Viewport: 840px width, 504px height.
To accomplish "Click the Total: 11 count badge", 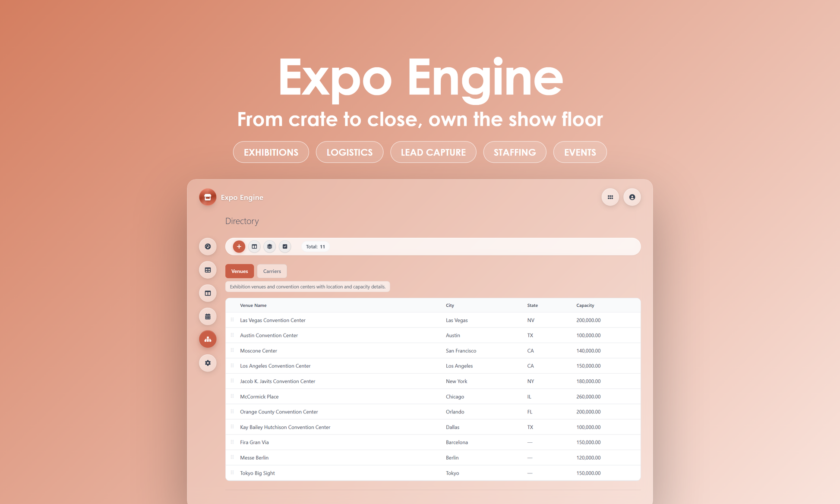I will pyautogui.click(x=316, y=246).
